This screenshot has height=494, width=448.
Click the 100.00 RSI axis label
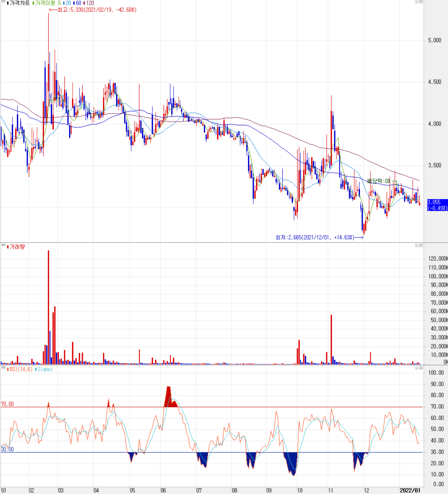(436, 373)
